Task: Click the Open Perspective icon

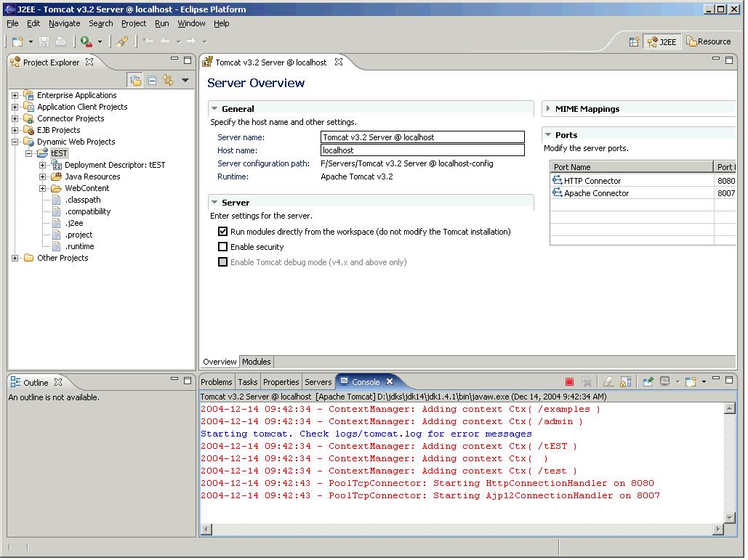Action: tap(634, 42)
